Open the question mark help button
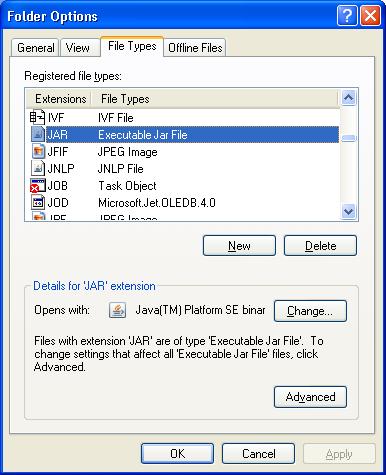This screenshot has width=386, height=475. point(347,15)
